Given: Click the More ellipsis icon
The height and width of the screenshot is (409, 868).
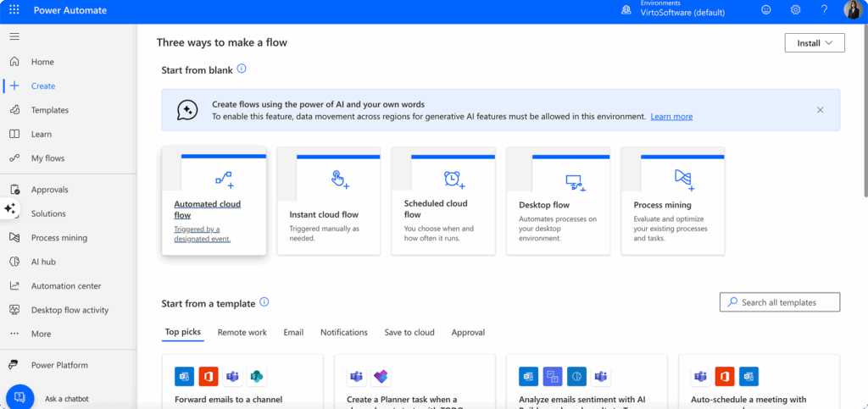Looking at the screenshot, I should coord(14,334).
